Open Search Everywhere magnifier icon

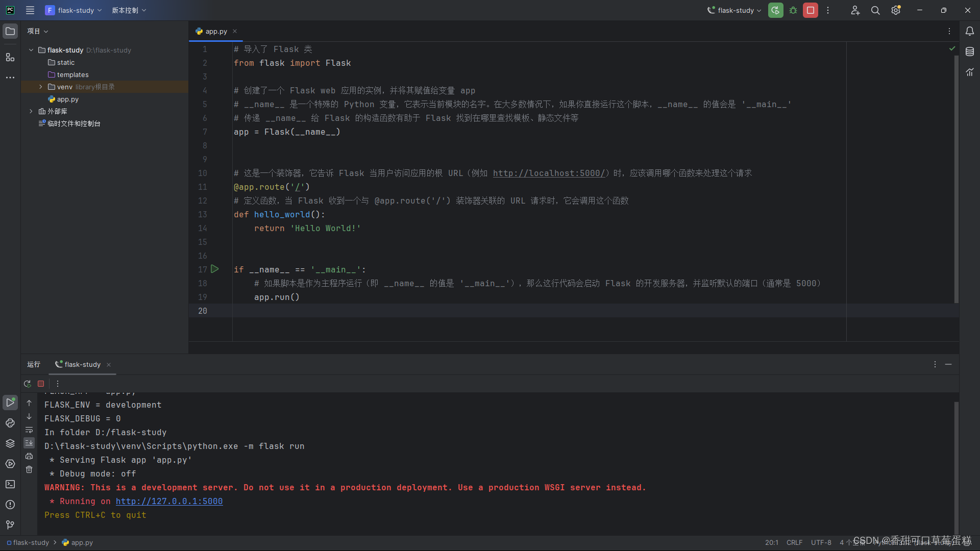875,10
